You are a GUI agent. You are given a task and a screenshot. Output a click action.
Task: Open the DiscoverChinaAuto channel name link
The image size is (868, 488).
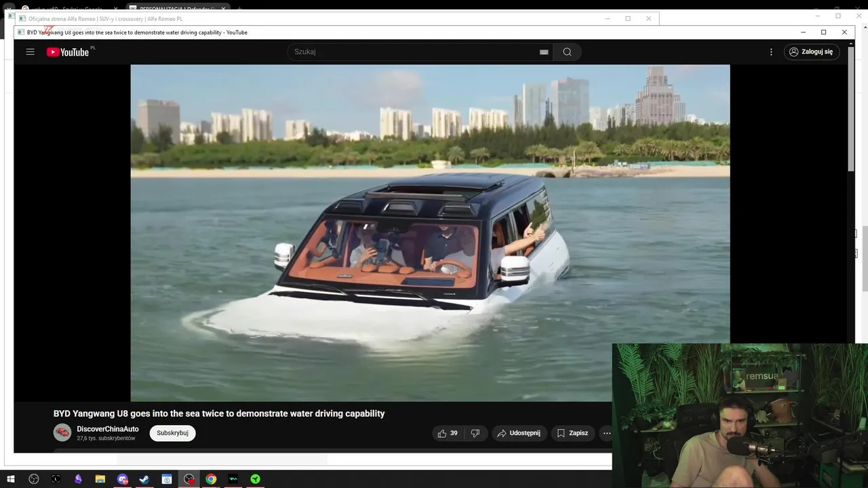(108, 429)
